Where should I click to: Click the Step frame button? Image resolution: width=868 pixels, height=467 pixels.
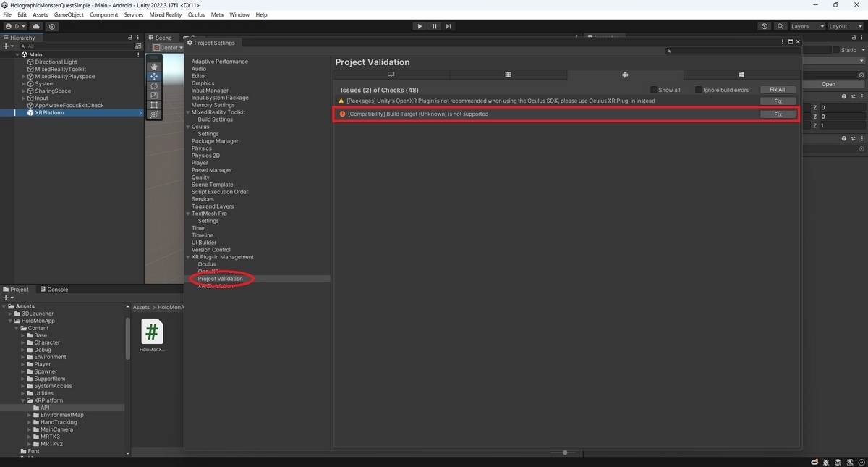click(x=448, y=26)
